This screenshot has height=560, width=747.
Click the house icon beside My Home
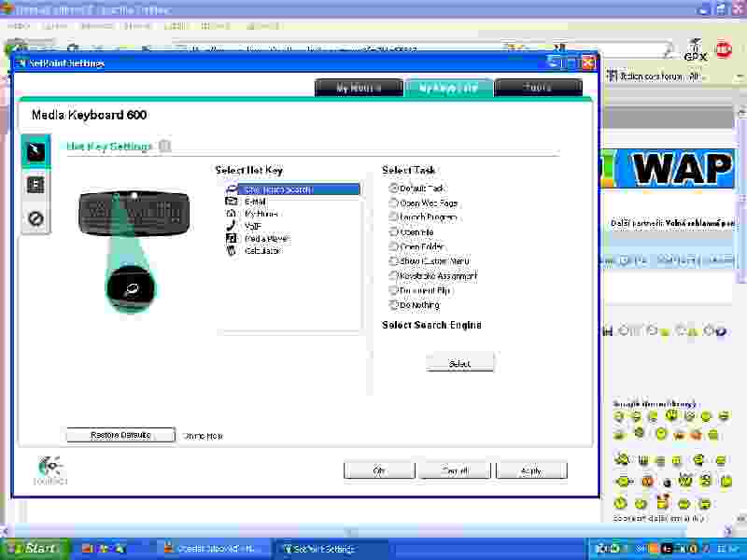231,214
